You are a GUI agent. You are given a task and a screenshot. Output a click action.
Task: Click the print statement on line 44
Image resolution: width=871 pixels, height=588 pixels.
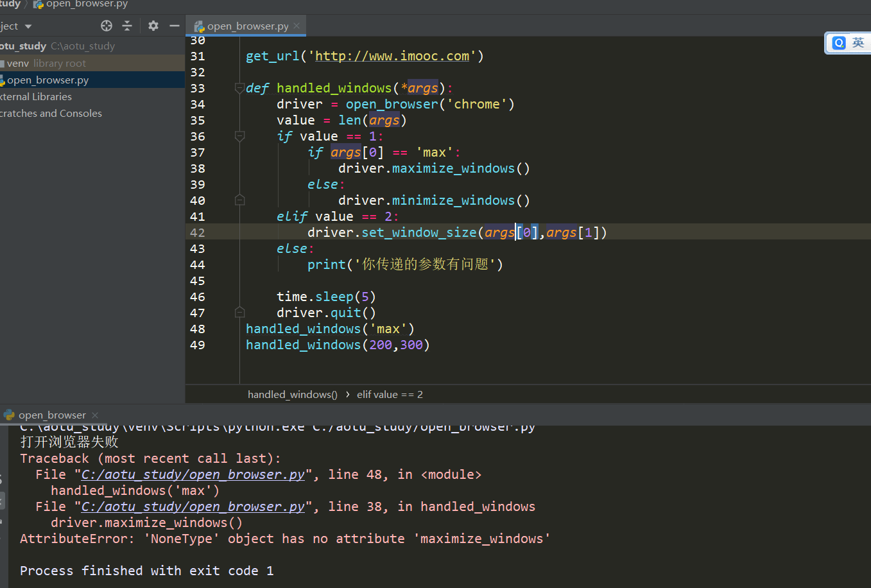click(x=405, y=264)
